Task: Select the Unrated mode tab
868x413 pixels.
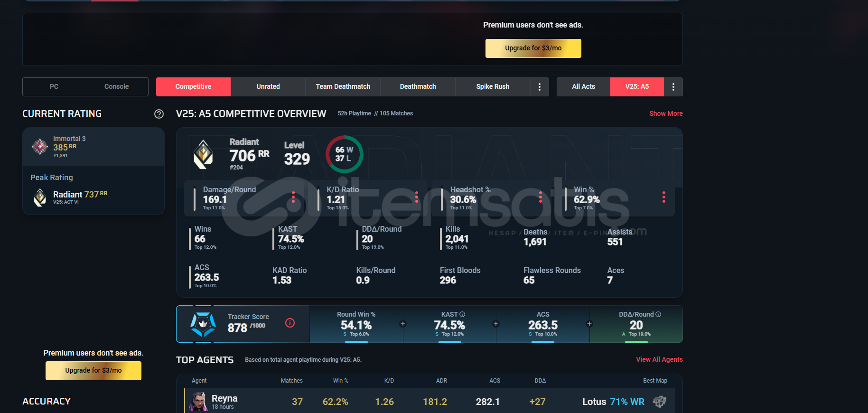Action: [x=268, y=87]
